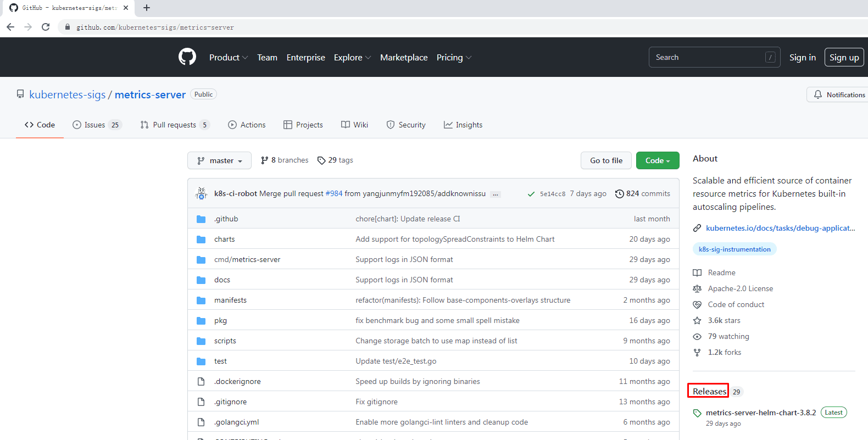Open the .golangci.yml file
Viewport: 868px width, 440px height.
click(x=236, y=422)
